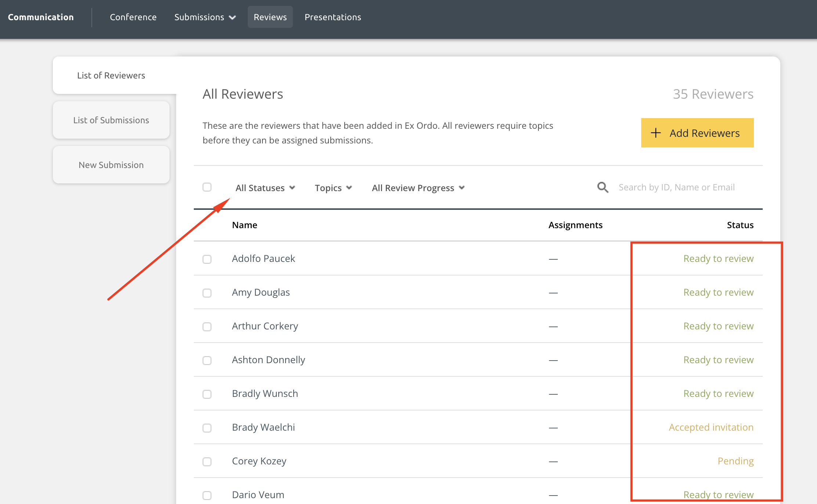This screenshot has width=817, height=504.
Task: Open the All Review Progress dropdown
Action: [x=418, y=188]
